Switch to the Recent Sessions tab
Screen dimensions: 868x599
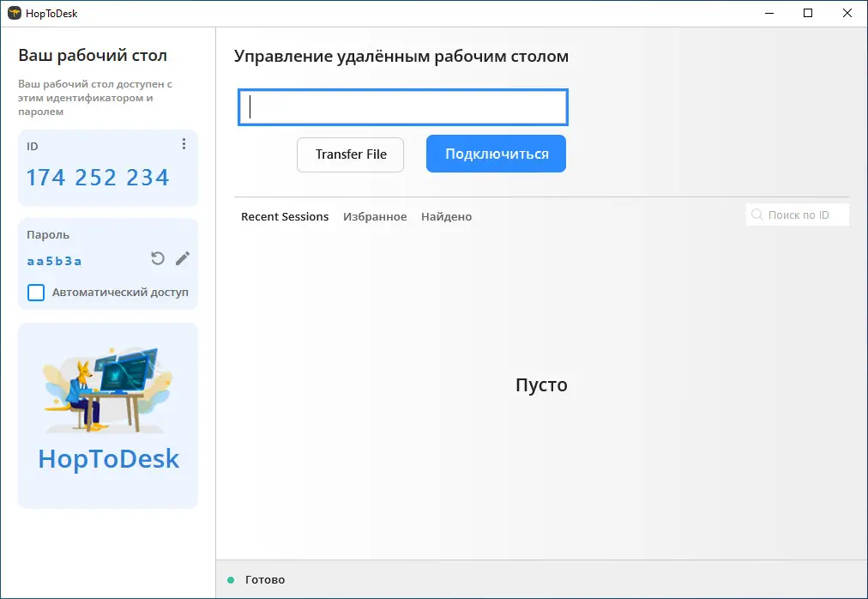[285, 217]
